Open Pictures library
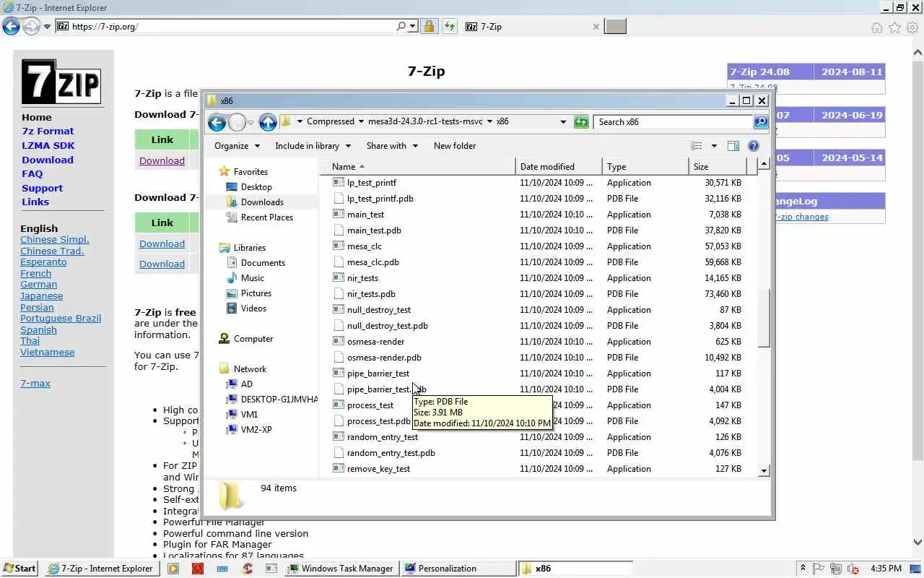Screen dimensions: 924x578 coord(256,293)
